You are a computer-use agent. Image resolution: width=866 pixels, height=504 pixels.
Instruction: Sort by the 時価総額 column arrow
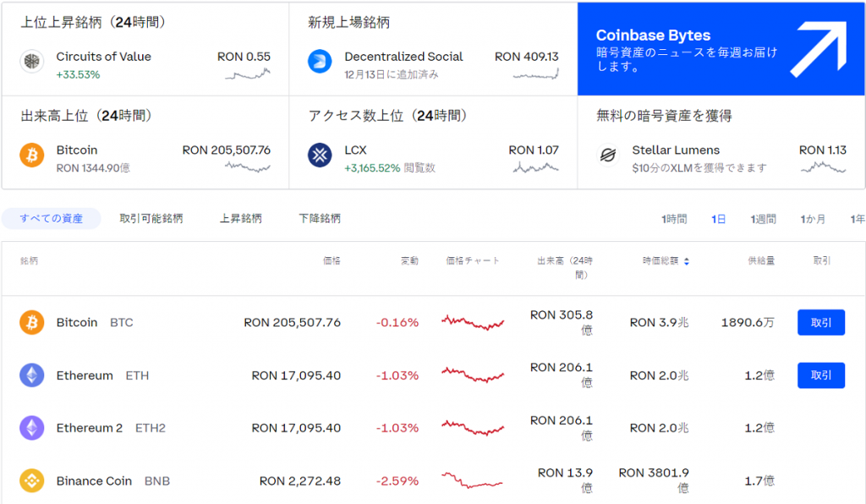click(687, 261)
